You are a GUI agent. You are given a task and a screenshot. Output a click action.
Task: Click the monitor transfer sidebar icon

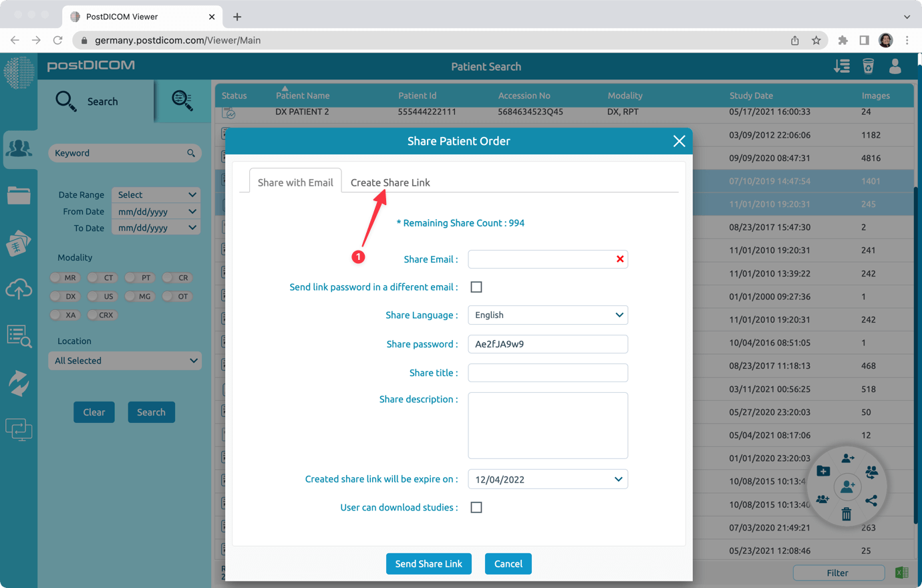pos(19,429)
